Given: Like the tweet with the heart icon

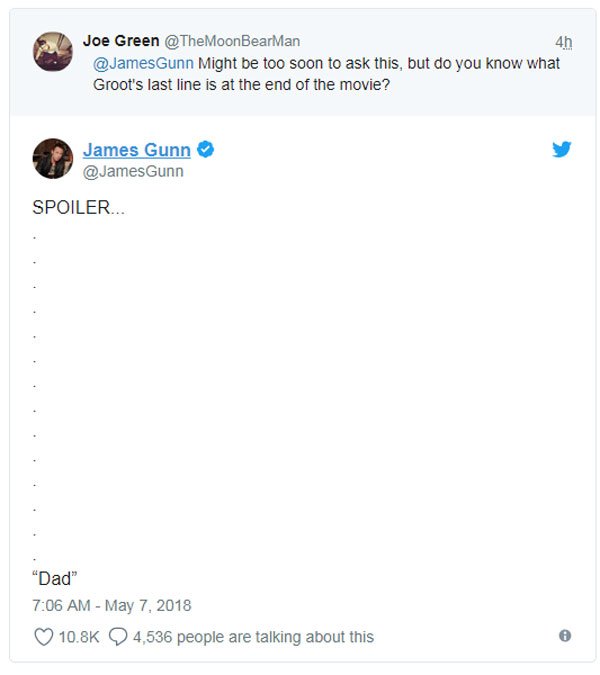Looking at the screenshot, I should click(43, 636).
